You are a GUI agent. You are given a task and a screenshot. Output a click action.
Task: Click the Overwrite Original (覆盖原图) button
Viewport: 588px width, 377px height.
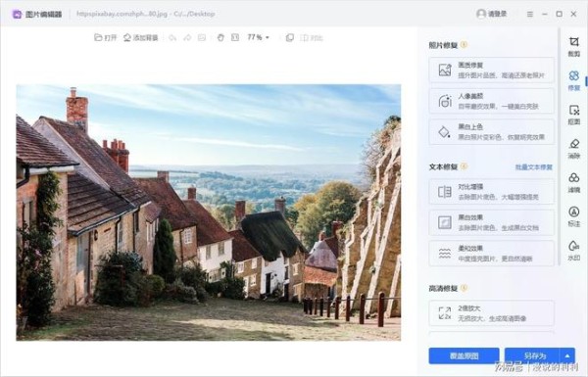click(x=464, y=355)
